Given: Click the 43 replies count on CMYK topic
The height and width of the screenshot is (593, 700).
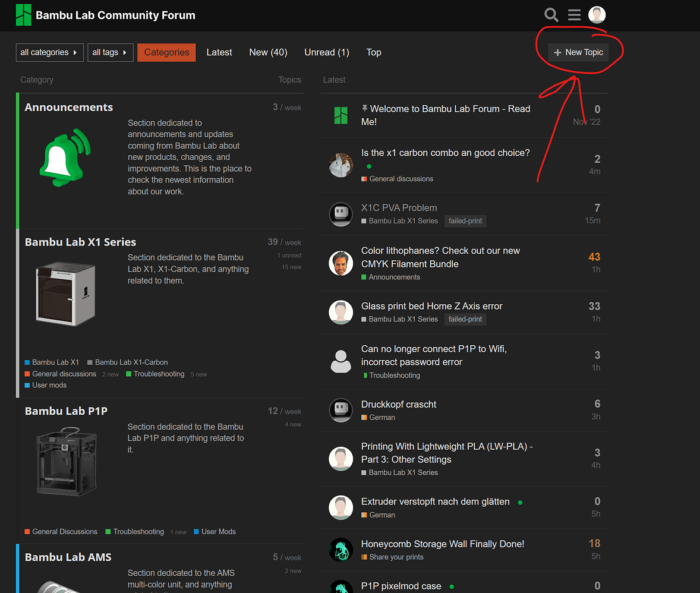Looking at the screenshot, I should 594,257.
